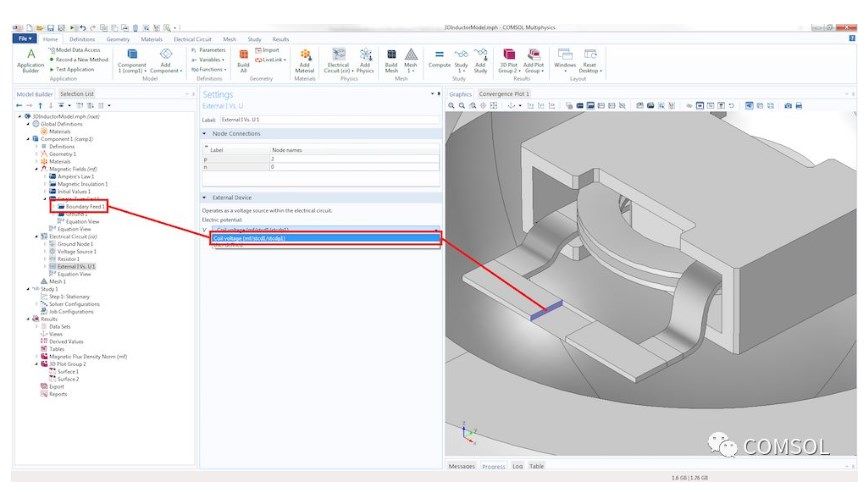Click the Label input field

(x=330, y=120)
